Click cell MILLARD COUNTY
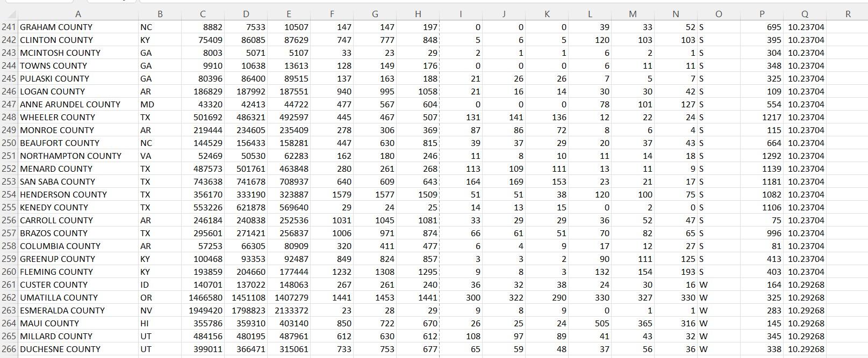 click(x=78, y=336)
